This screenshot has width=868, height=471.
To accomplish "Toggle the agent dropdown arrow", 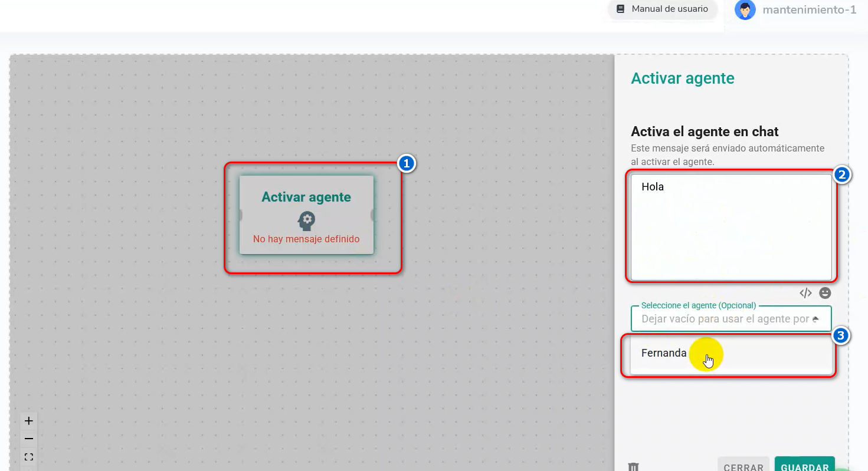I will pos(815,319).
